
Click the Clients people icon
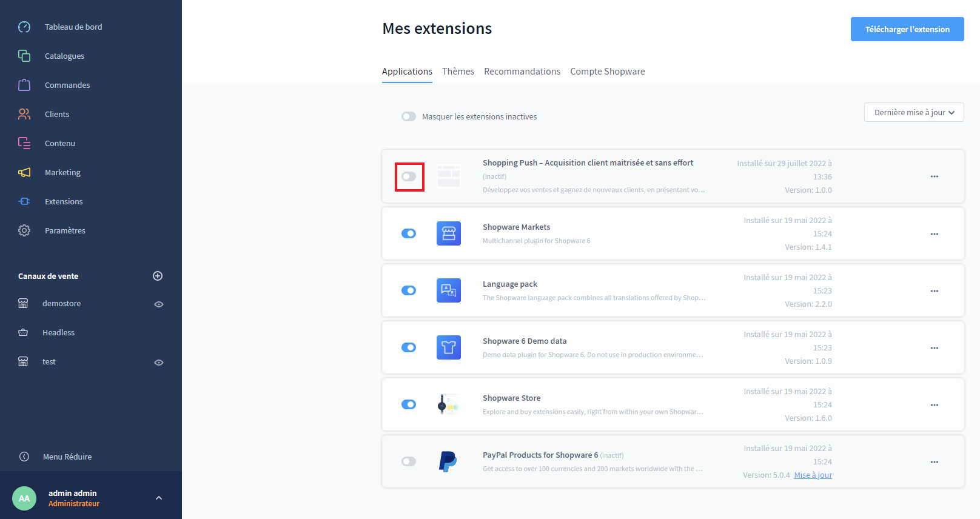24,114
